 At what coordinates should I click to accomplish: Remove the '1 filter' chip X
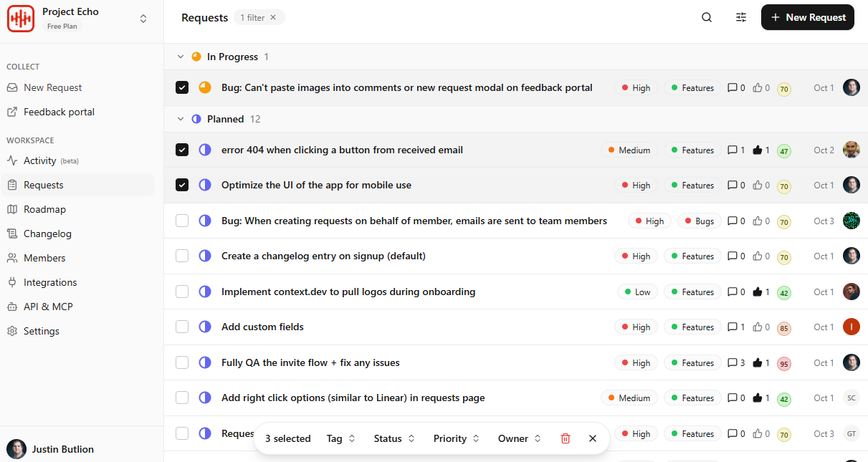[273, 17]
